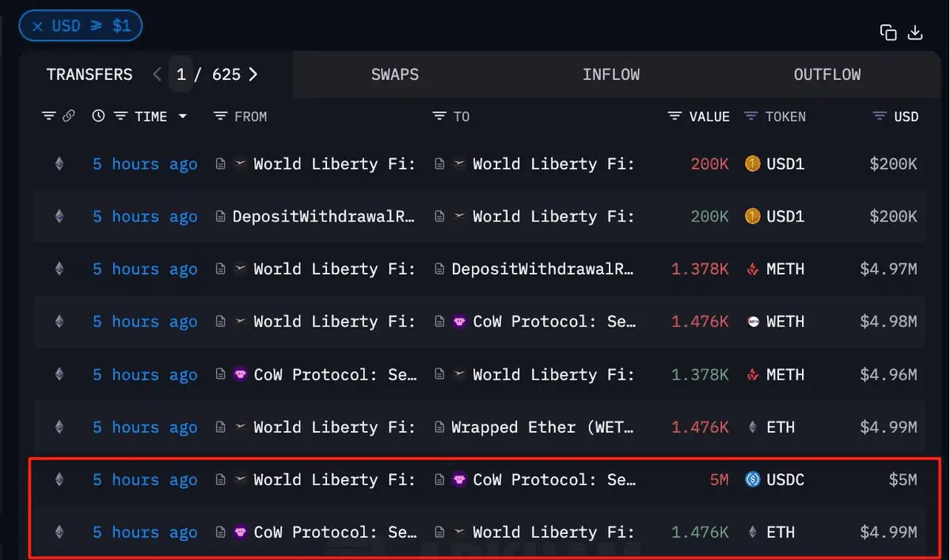Click the 200K value in DepositWithdrawalR... sender row
The width and height of the screenshot is (950, 560).
coord(709,217)
